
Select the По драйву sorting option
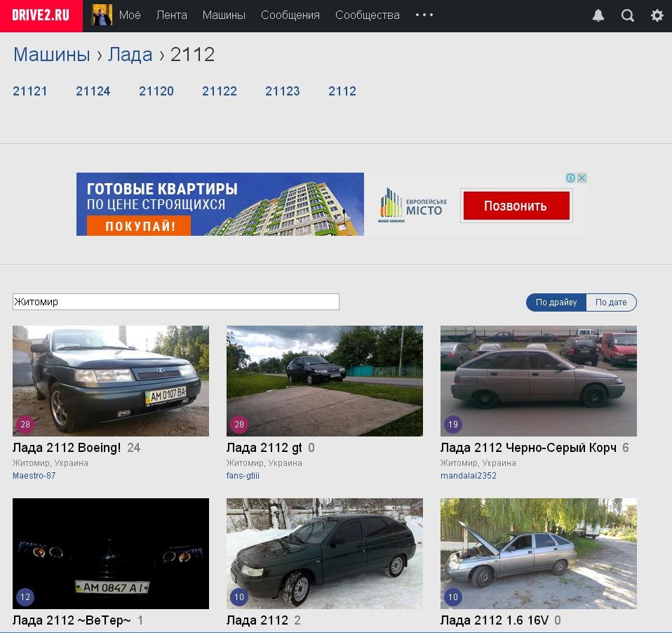click(555, 302)
